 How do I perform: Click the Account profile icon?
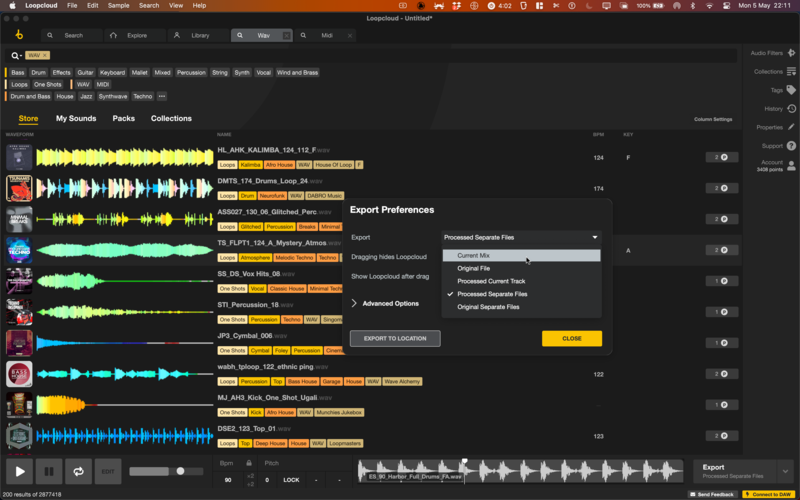(x=791, y=165)
